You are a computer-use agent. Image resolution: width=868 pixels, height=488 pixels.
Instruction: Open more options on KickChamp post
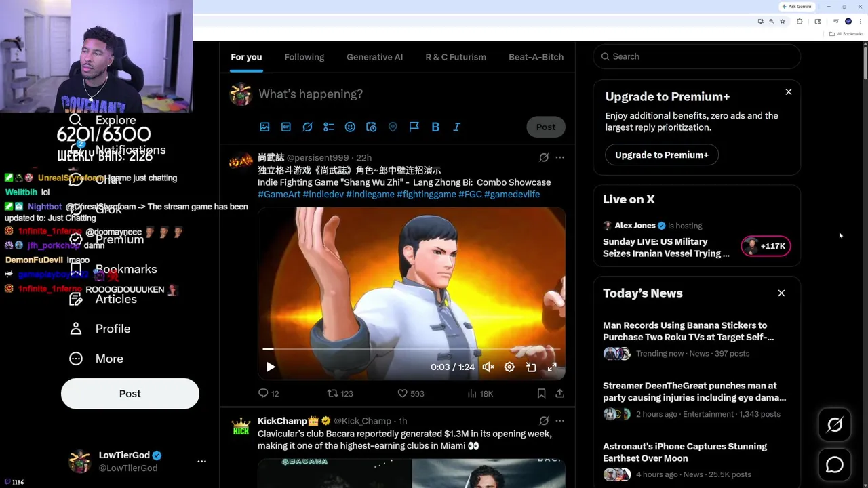coord(559,421)
